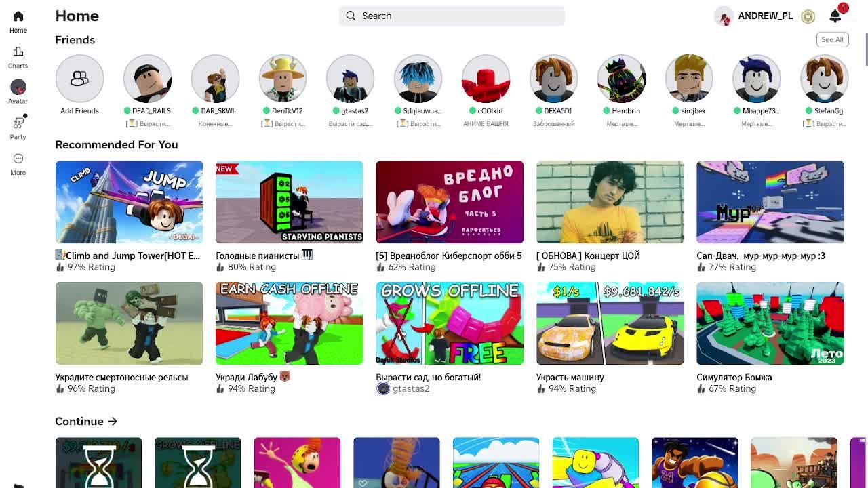Open Концерт ЦОЙ game thumbnail
868x488 pixels.
[x=610, y=202]
